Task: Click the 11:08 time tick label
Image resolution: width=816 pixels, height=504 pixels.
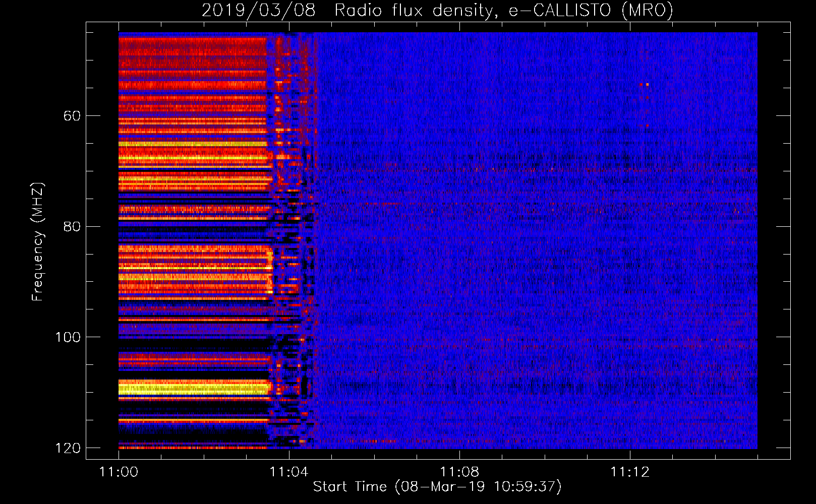Action: (x=459, y=472)
